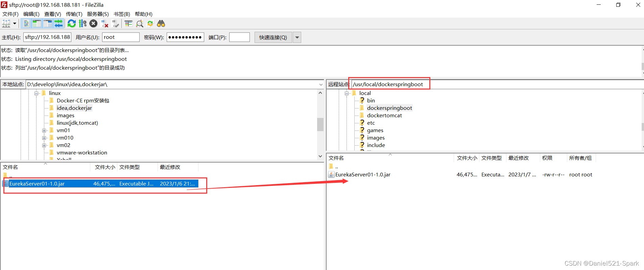The image size is (644, 270).
Task: Focus the 主机(H) host field
Action: [47, 37]
